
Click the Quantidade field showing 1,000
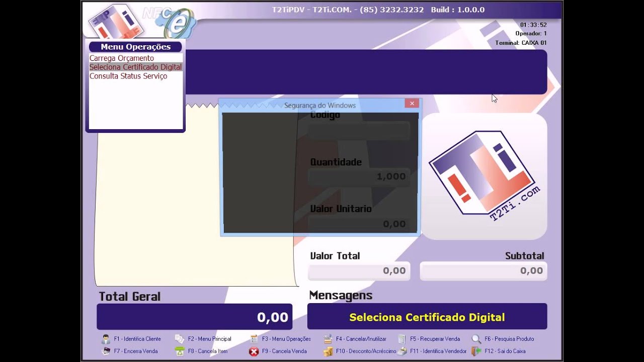(359, 176)
